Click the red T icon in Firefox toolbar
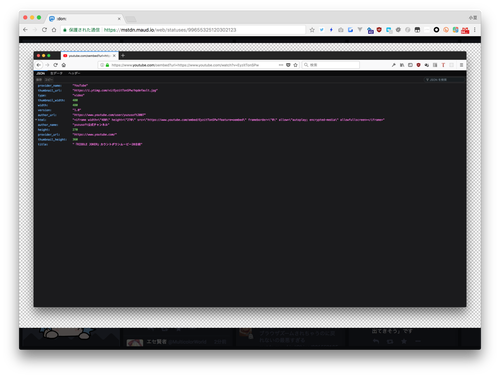This screenshot has width=500, height=377. (x=443, y=65)
